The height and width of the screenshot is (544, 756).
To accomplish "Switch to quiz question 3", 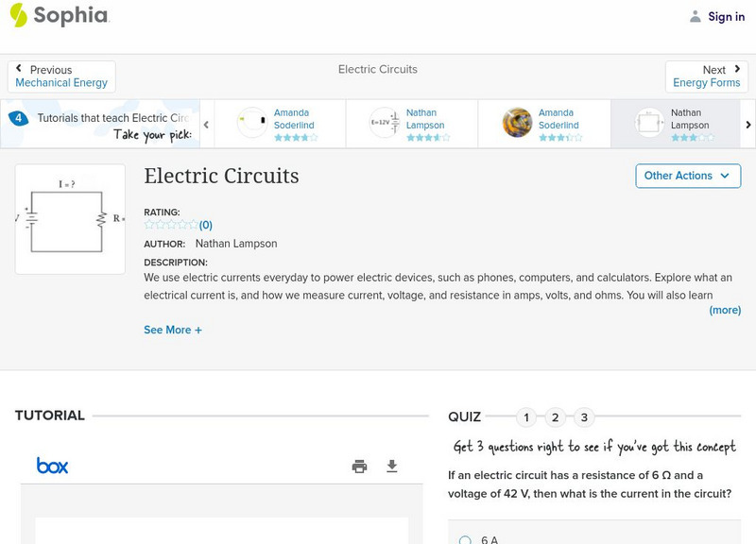I will tap(584, 417).
